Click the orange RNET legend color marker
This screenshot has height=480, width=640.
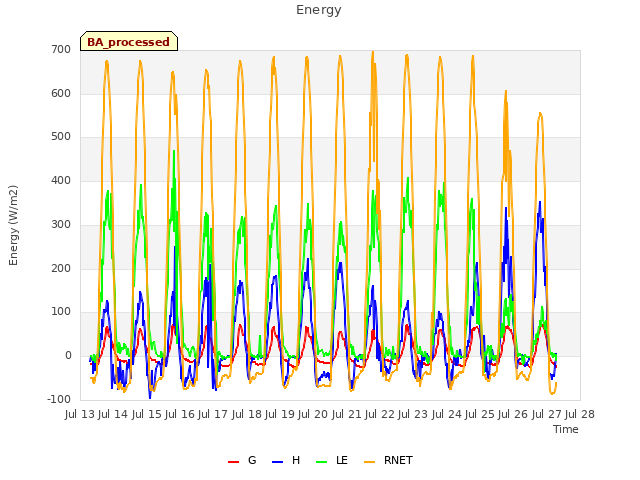[369, 462]
